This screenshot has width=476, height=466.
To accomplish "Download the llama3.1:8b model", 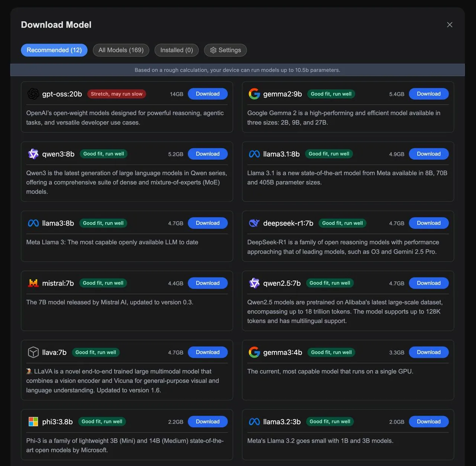I will (429, 154).
